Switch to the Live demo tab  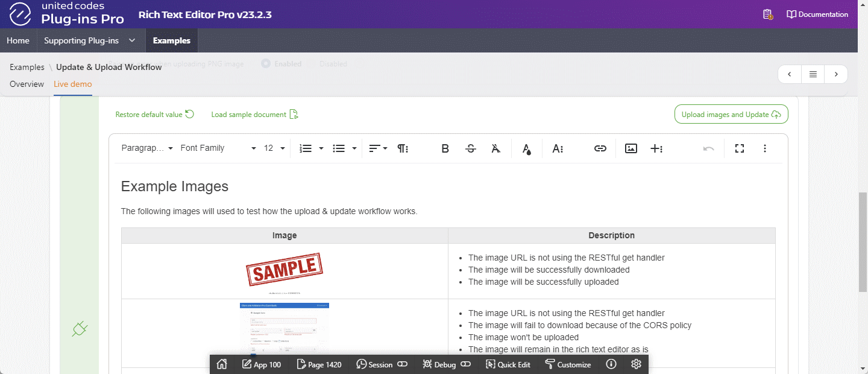coord(73,84)
